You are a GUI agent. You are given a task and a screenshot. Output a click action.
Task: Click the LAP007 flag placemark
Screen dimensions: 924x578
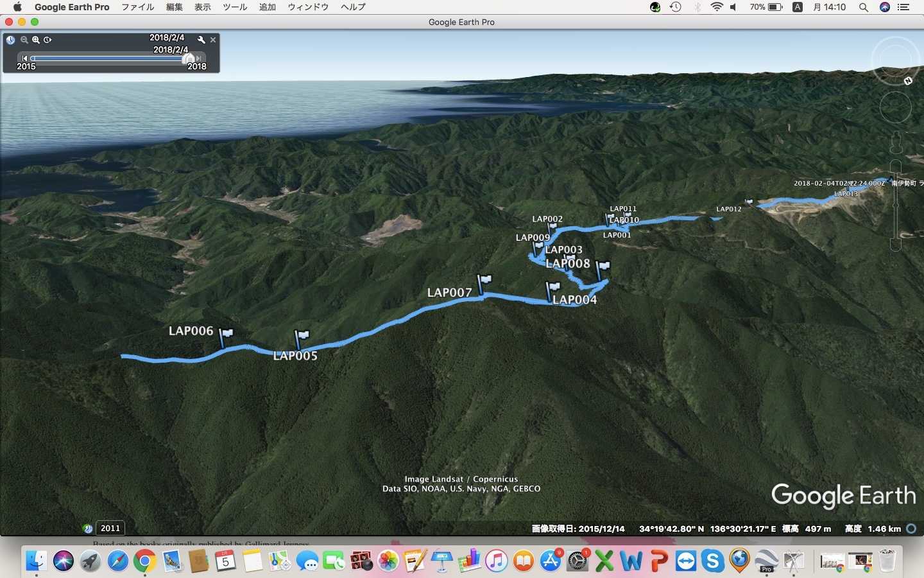(x=484, y=281)
